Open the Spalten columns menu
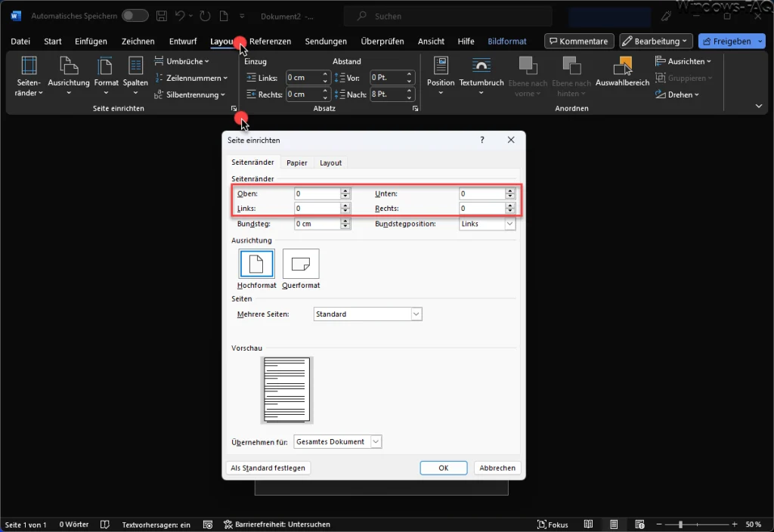This screenshot has height=532, width=774. click(x=135, y=76)
